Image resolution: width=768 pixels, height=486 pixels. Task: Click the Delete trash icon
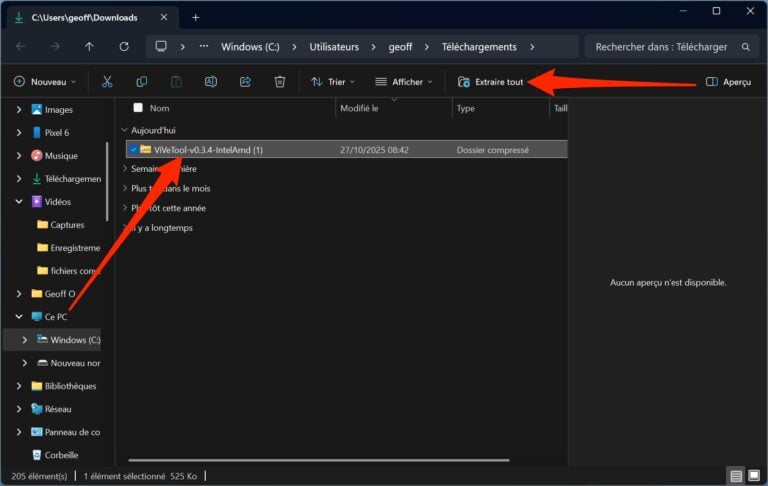click(280, 82)
